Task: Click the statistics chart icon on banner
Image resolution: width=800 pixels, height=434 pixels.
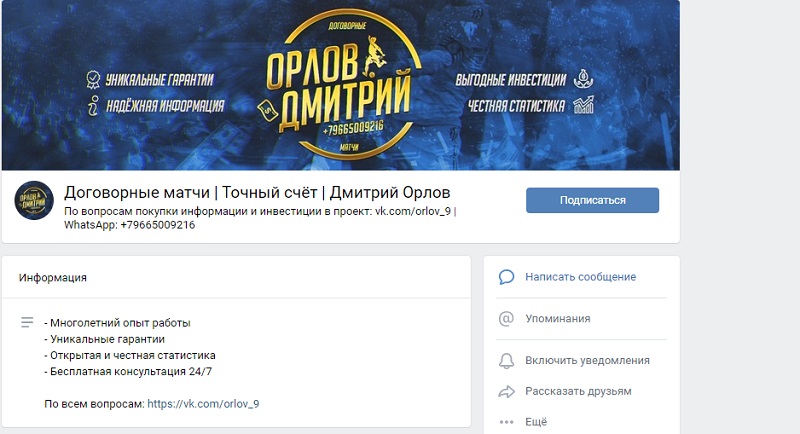Action: 583,105
